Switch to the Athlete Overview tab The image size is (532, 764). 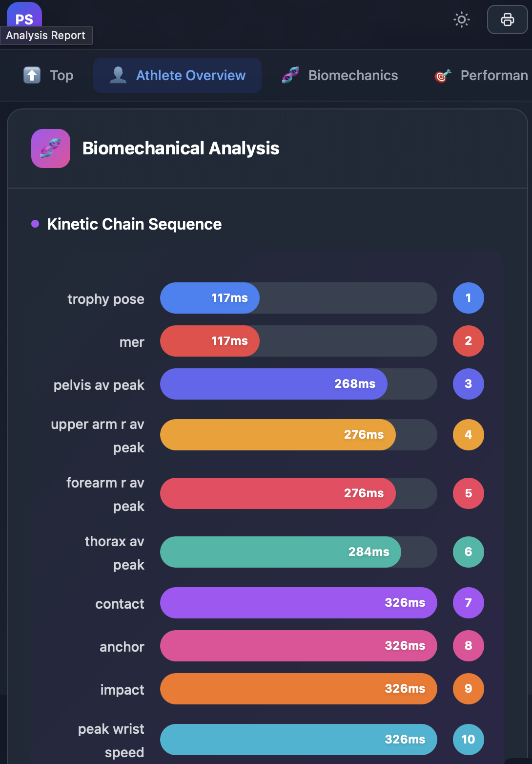pyautogui.click(x=177, y=75)
